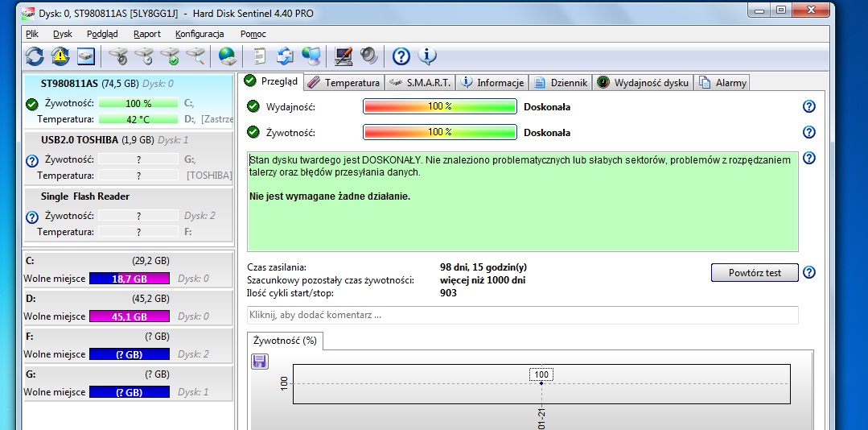Open the Dysk menu
The image size is (868, 430).
[63, 34]
